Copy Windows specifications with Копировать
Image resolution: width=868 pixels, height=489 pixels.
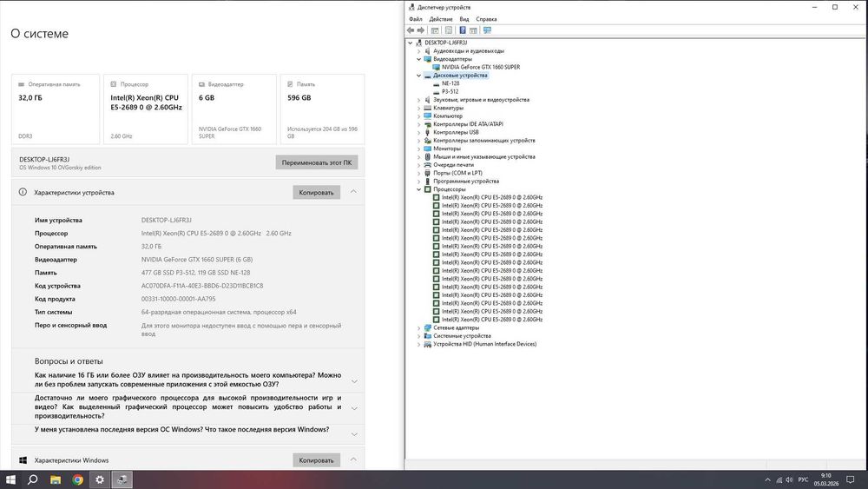point(316,460)
